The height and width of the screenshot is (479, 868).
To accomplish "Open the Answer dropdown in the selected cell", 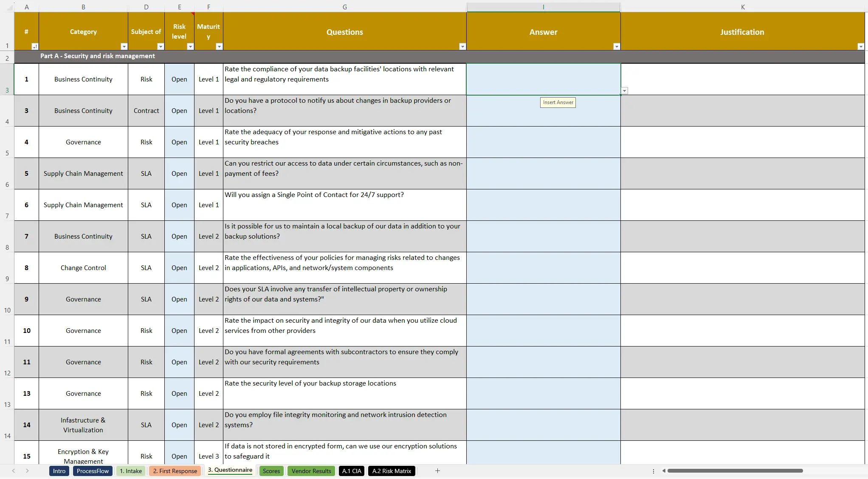I will pos(624,90).
